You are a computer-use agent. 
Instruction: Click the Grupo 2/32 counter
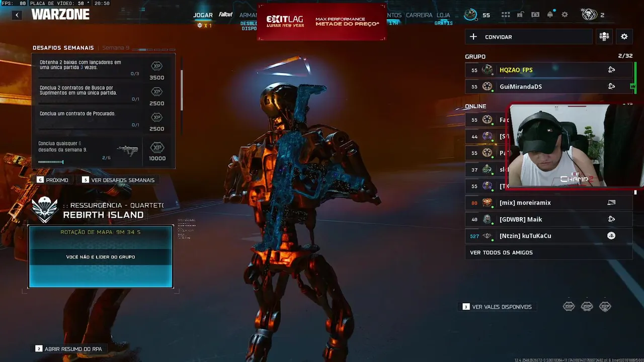coord(625,56)
